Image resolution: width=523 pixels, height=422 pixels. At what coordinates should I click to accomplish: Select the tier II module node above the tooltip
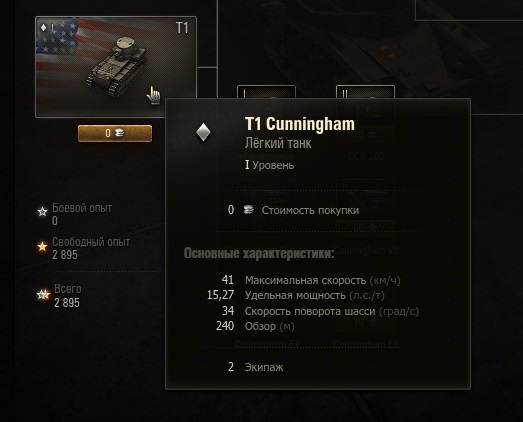tap(365, 92)
